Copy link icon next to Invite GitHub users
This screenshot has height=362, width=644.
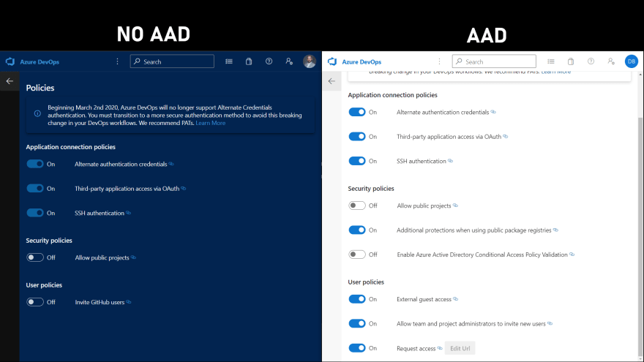129,301
